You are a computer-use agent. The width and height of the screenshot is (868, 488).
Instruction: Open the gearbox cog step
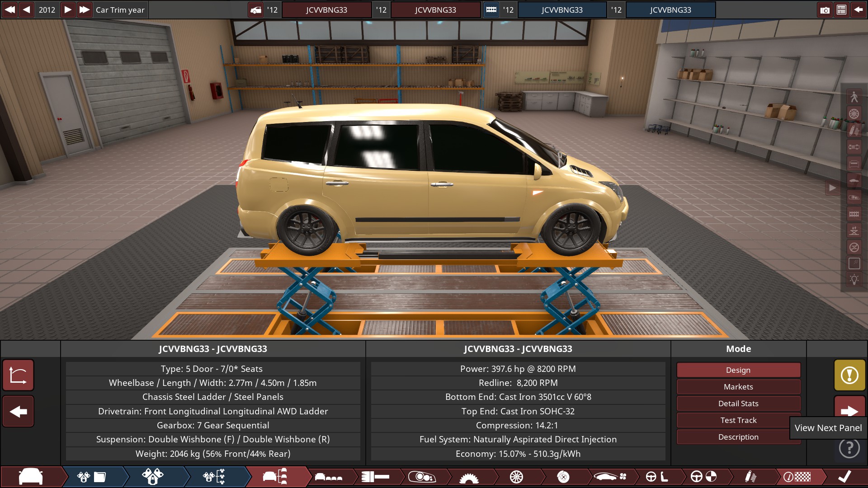(469, 478)
